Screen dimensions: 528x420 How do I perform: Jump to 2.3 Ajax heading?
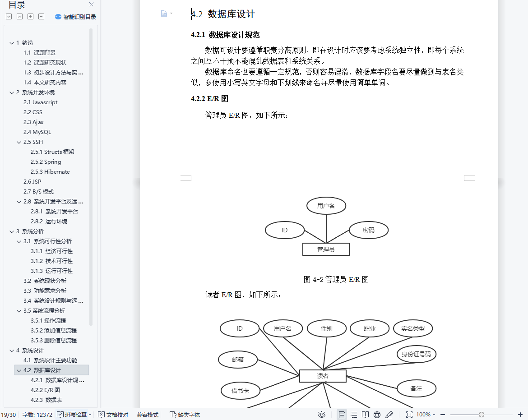pos(33,122)
